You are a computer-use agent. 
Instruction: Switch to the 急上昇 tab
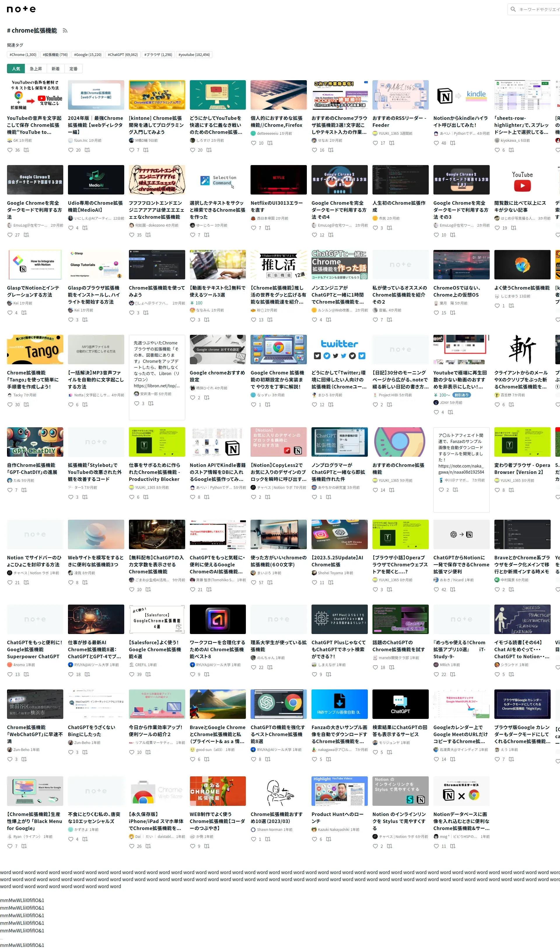[36, 69]
